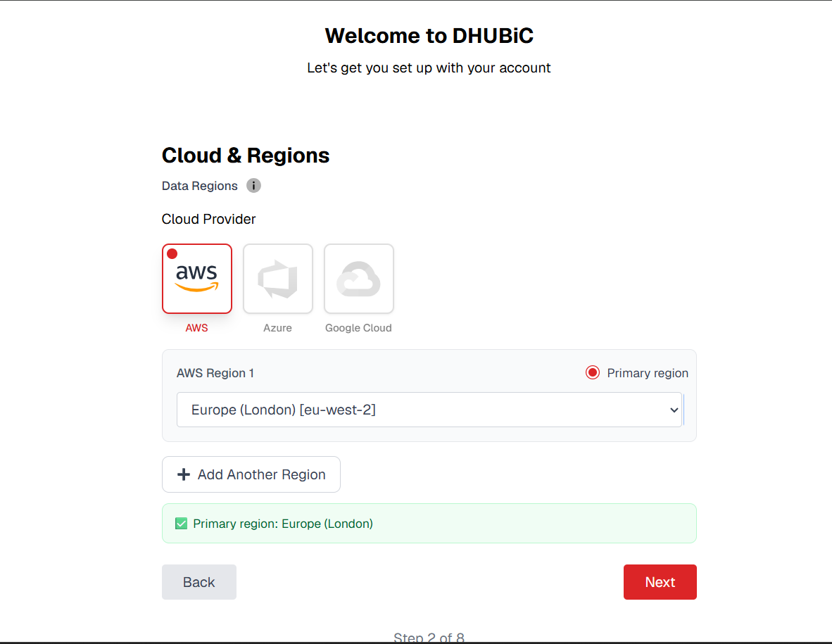Select the Primary region radio button
832x644 pixels.
(x=593, y=372)
